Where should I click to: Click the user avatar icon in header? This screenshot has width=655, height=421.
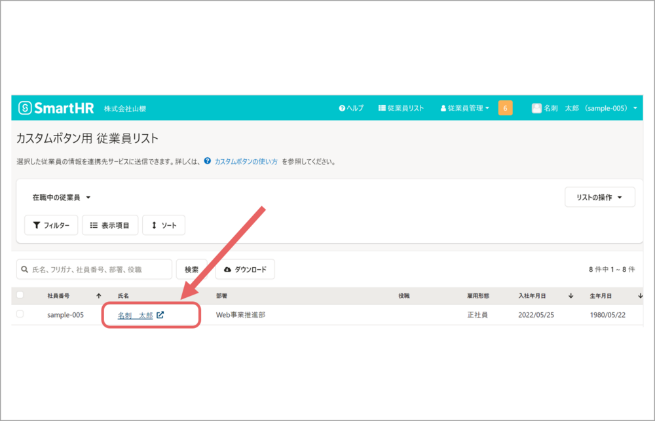[x=537, y=108]
